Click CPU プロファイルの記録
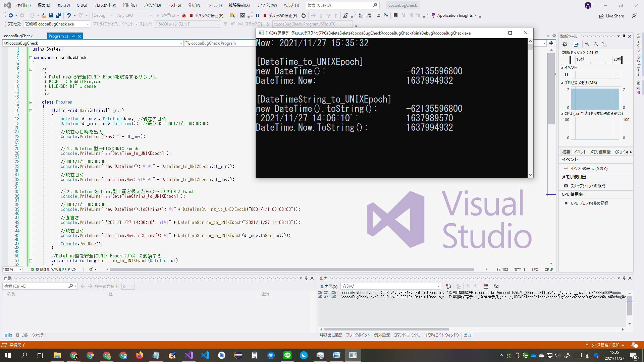This screenshot has width=644, height=362. tap(589, 203)
